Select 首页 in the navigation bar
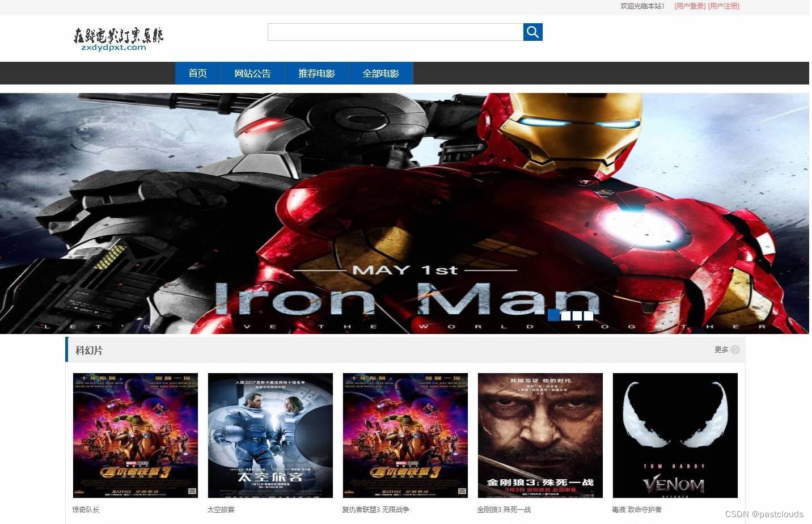Image resolution: width=812 pixels, height=524 pixels. click(197, 73)
